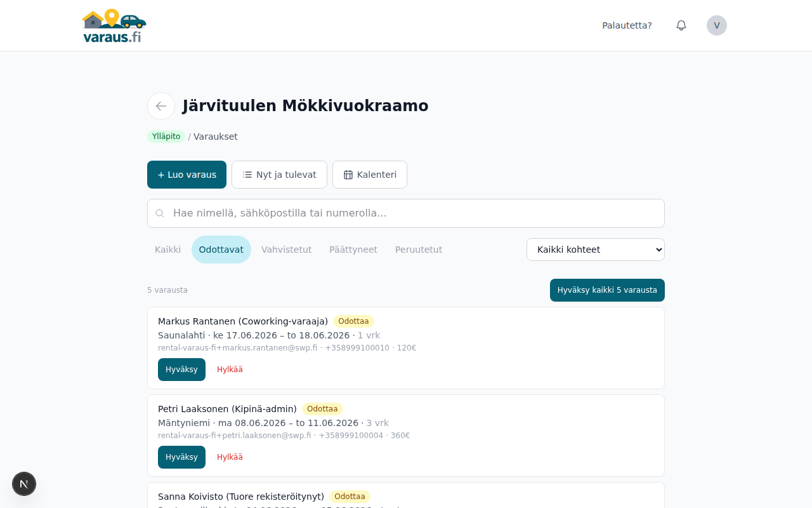Open the notifications bell
This screenshot has height=508, width=812.
[681, 25]
